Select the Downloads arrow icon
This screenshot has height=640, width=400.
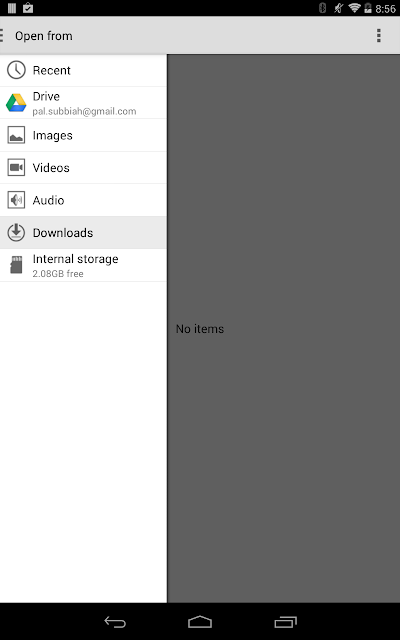tap(16, 232)
